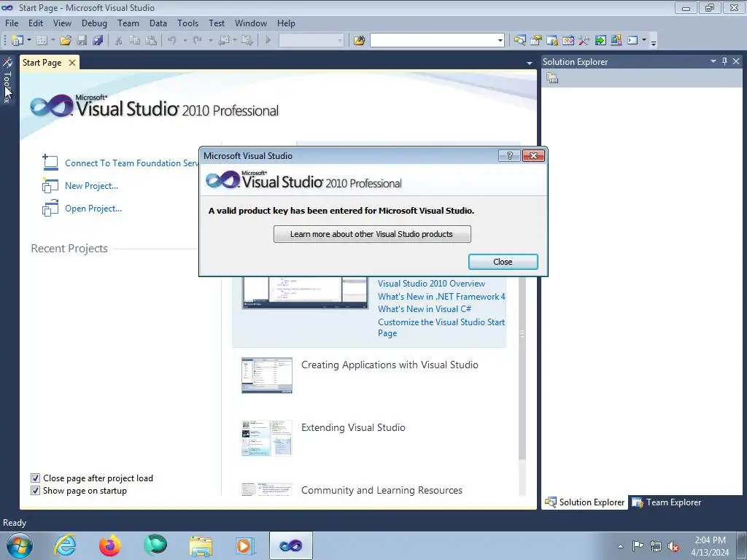
Task: Open the Undo history dropdown arrow
Action: (x=185, y=41)
